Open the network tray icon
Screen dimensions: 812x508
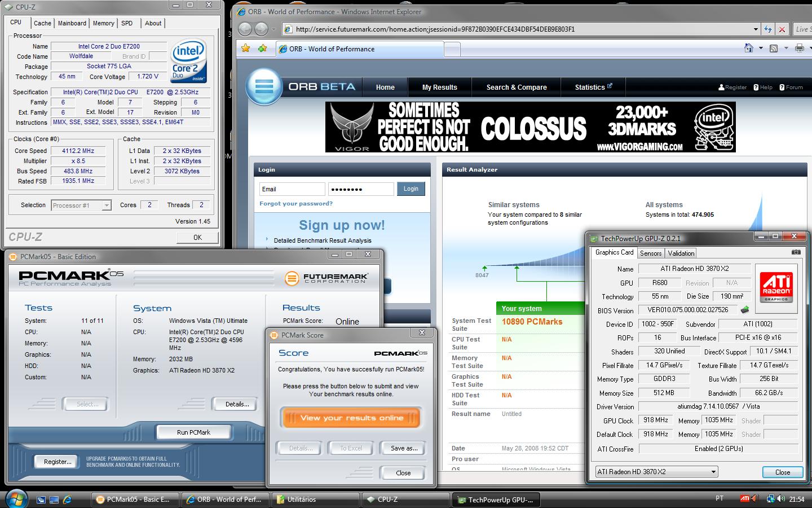tap(770, 499)
